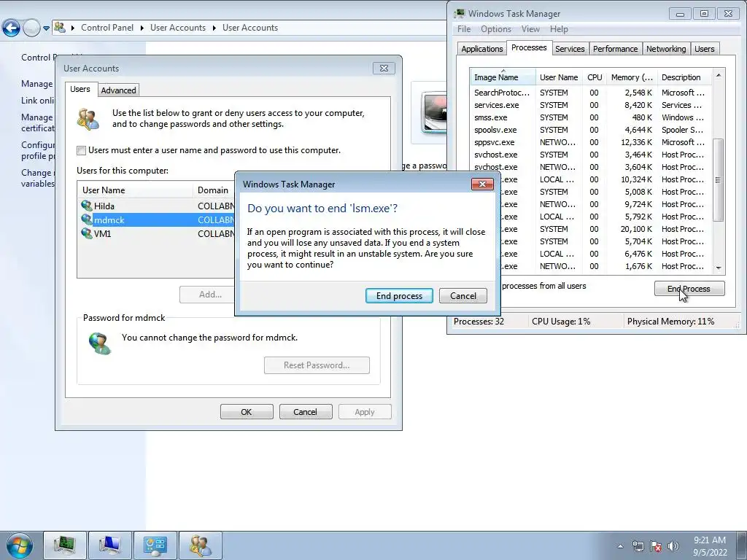
Task: Confirm End process in the dialog
Action: pyautogui.click(x=399, y=296)
